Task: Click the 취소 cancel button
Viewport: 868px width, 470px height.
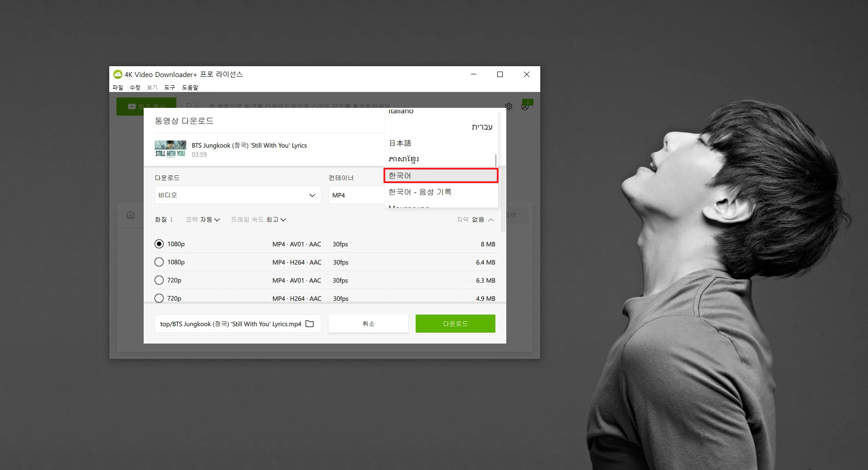Action: [x=369, y=324]
